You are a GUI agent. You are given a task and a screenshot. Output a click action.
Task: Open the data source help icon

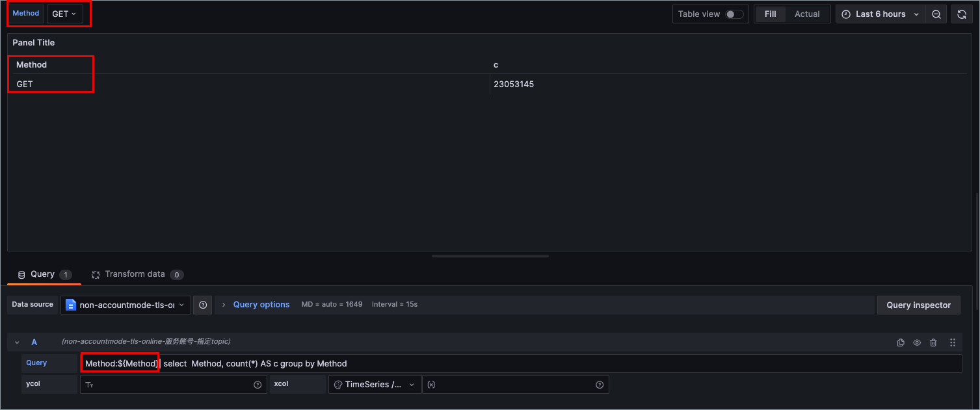[203, 305]
